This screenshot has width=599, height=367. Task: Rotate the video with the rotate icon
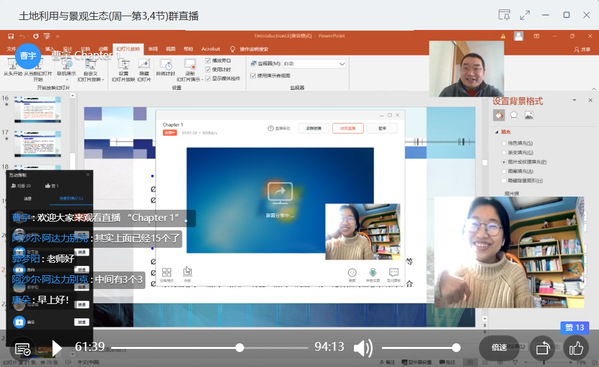[542, 348]
